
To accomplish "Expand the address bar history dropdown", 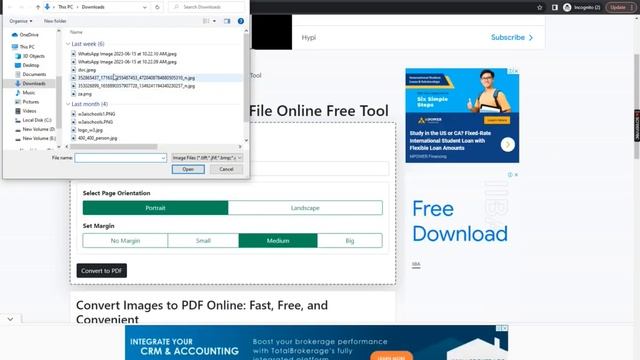I will coord(144,7).
